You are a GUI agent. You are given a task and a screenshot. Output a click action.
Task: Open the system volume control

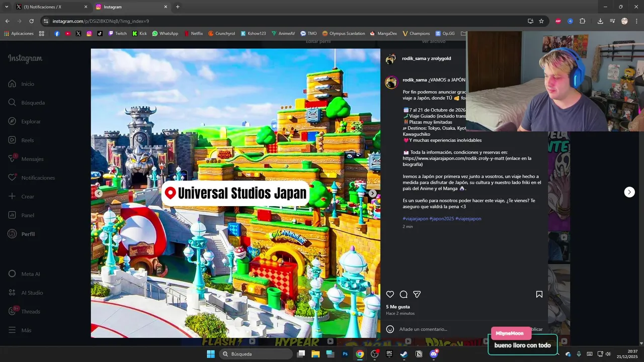pos(608,354)
